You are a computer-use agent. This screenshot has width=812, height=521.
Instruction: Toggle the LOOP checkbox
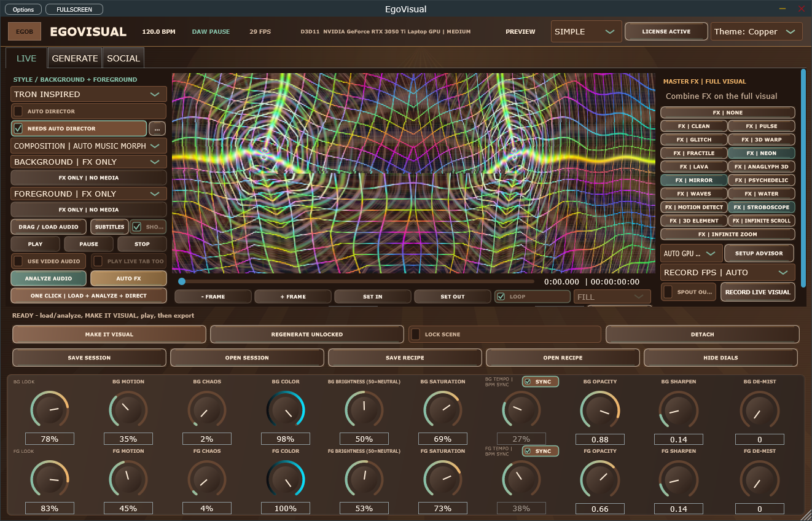(501, 296)
